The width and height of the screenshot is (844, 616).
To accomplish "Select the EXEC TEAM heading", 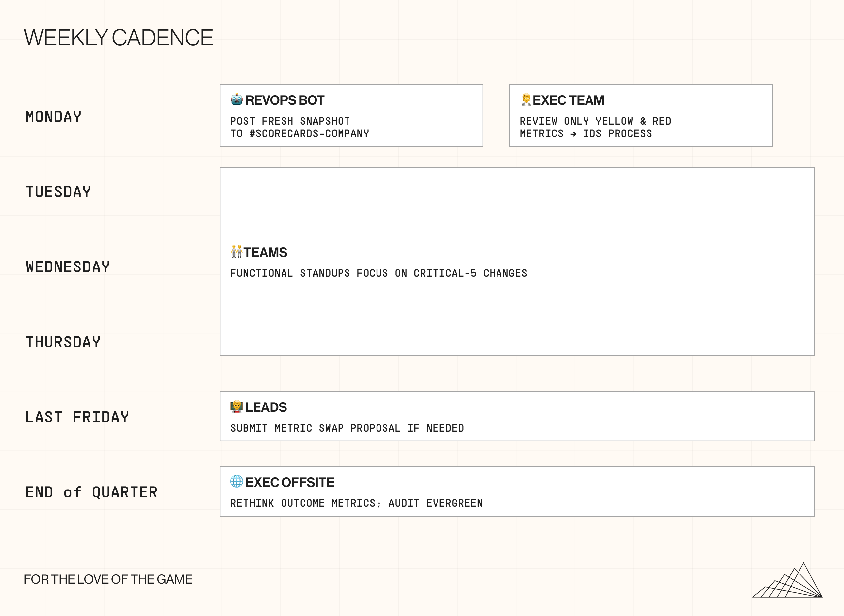I will [x=568, y=100].
